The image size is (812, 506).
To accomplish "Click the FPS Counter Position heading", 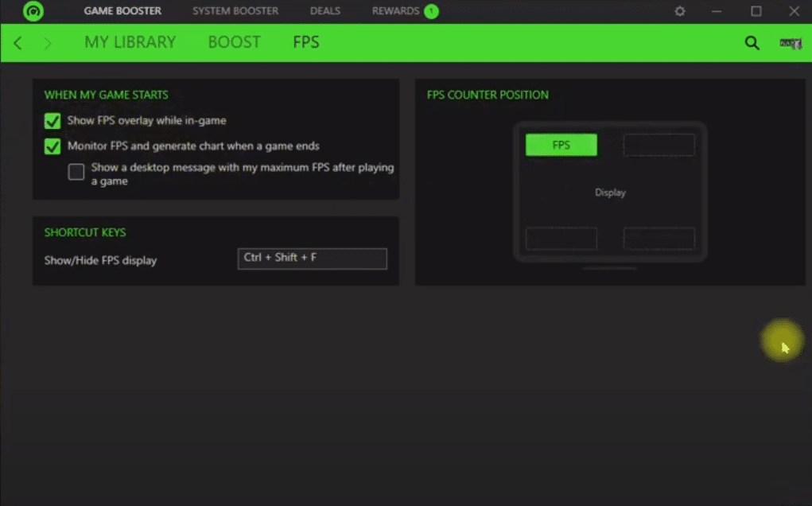I will [x=488, y=95].
